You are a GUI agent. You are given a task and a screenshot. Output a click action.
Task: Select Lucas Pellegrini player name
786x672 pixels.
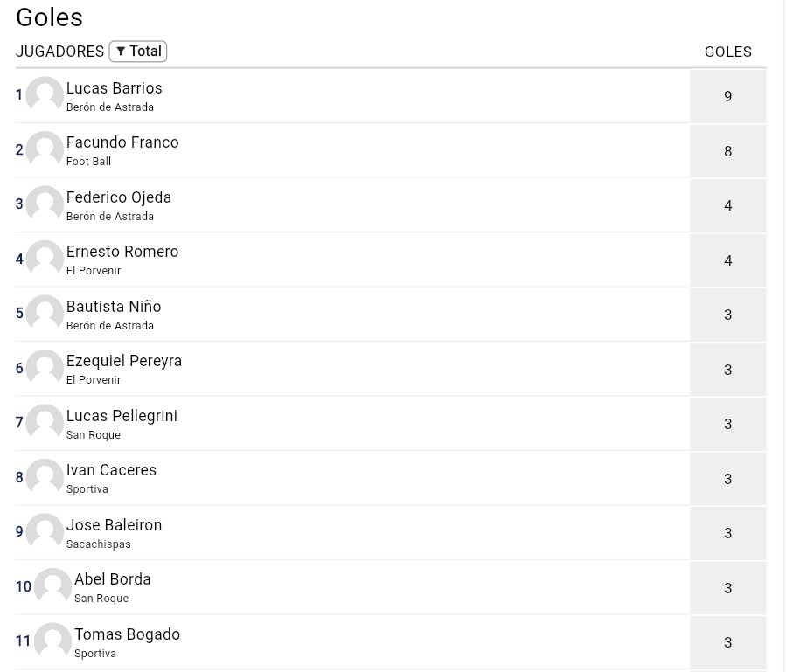tap(122, 416)
